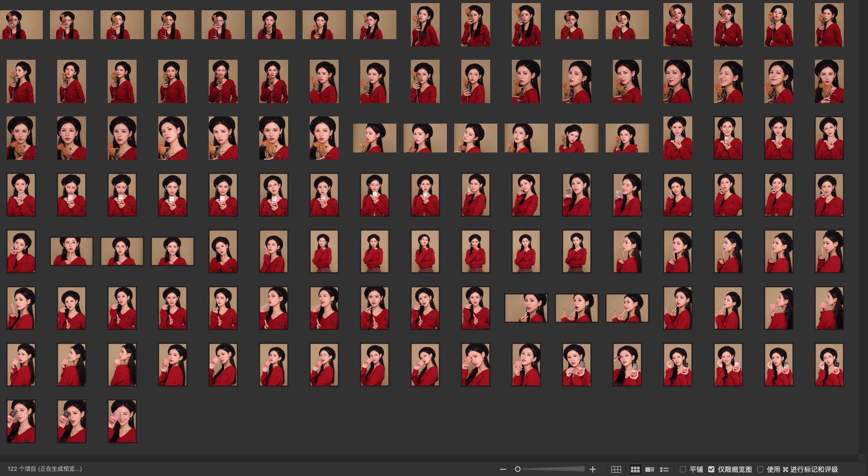Pick the first landscape thumbnail in third row
The image size is (868, 476).
375,138
